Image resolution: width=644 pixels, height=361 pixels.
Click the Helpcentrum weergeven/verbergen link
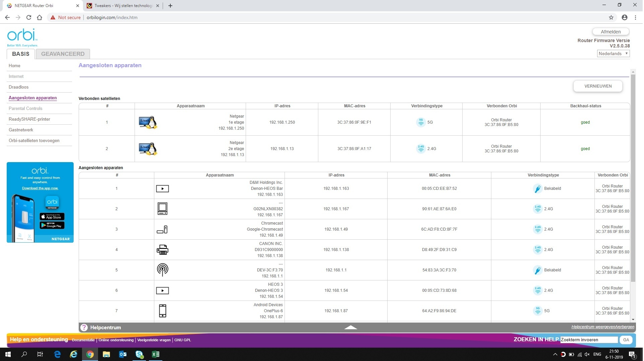pyautogui.click(x=602, y=327)
